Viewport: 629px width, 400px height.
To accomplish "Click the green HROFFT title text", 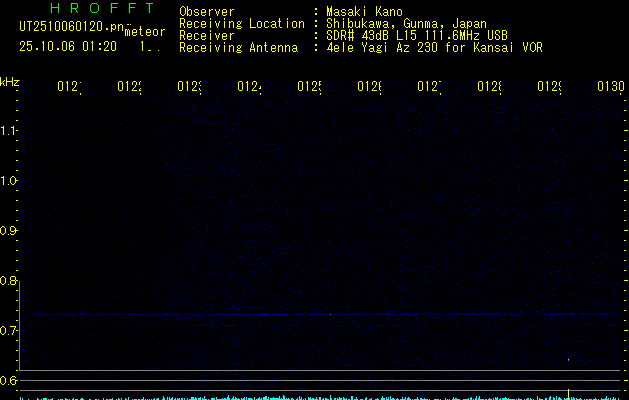I will pos(102,8).
